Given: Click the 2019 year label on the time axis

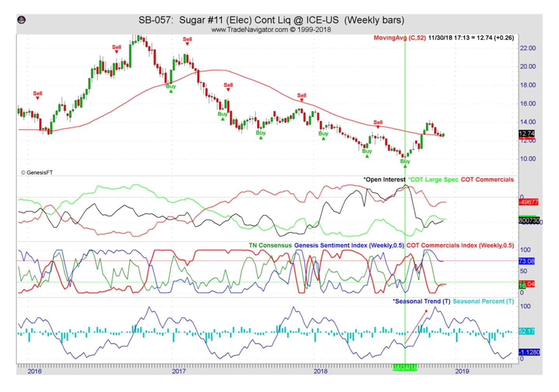Looking at the screenshot, I should tap(462, 371).
